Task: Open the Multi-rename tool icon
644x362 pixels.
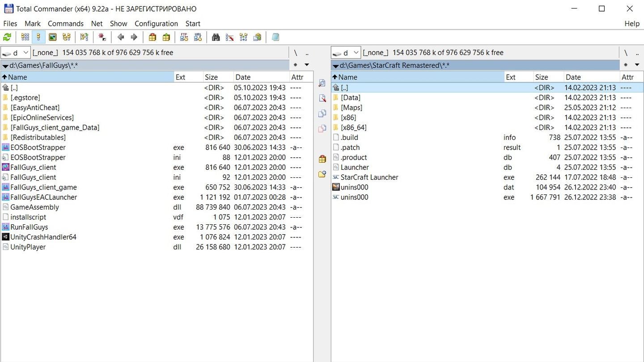Action: pos(230,37)
